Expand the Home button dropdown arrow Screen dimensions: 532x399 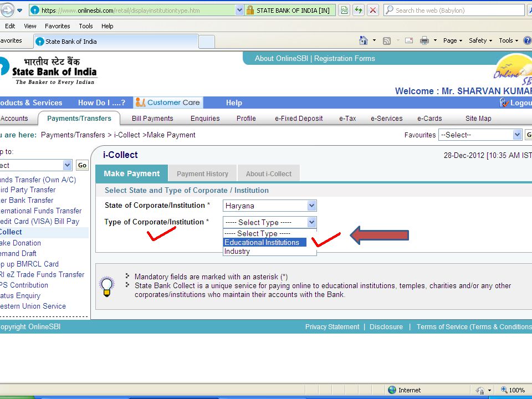pos(374,40)
